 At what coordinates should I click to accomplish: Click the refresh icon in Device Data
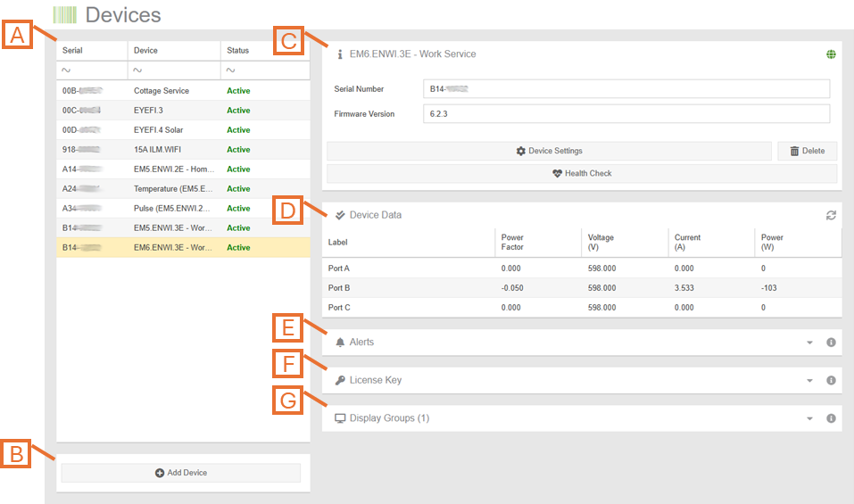tap(831, 215)
